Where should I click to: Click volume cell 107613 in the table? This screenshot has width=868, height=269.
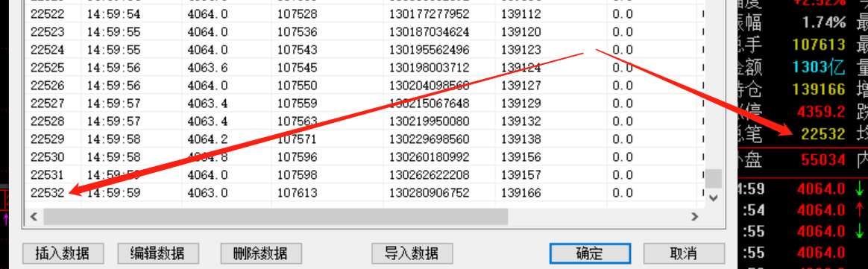coord(298,192)
